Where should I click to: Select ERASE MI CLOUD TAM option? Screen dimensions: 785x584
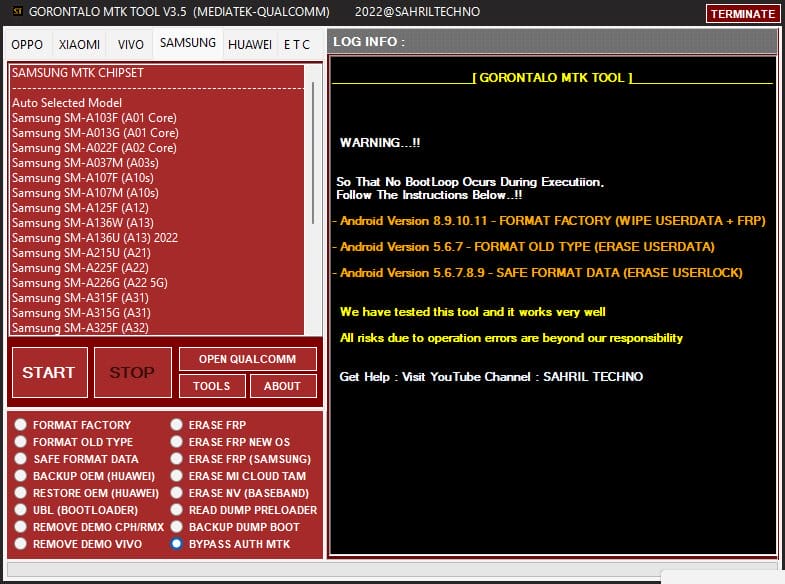[x=238, y=476]
